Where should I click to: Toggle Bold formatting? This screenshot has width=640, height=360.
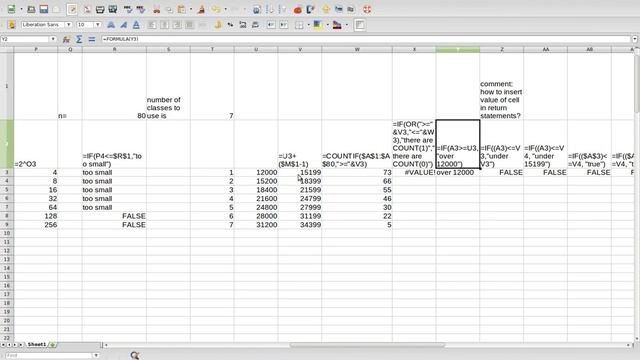111,25
